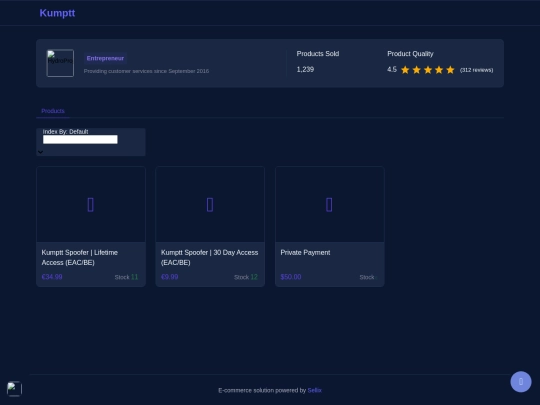Viewport: 540px width, 405px height.
Task: Open Lifetime Access product image placeholder
Action: (91, 205)
